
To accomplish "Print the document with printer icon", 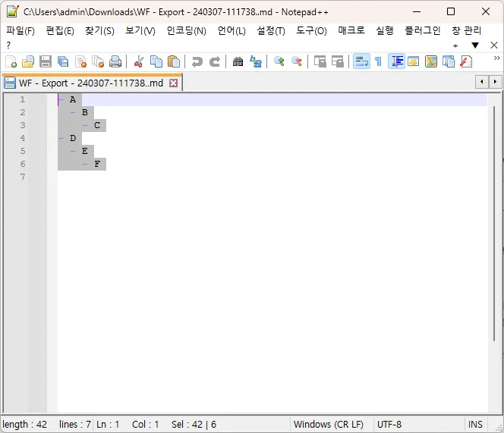I will [x=115, y=61].
